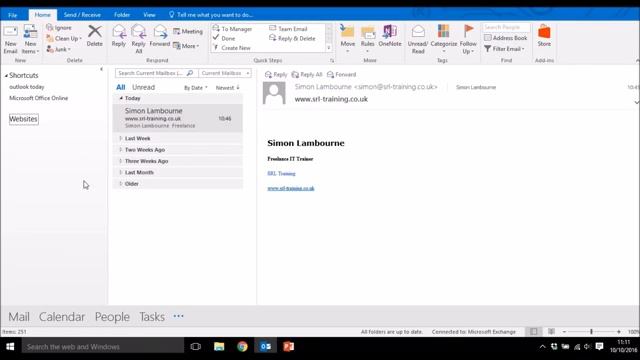Switch to the People view
Image resolution: width=640 pixels, height=360 pixels.
point(112,317)
